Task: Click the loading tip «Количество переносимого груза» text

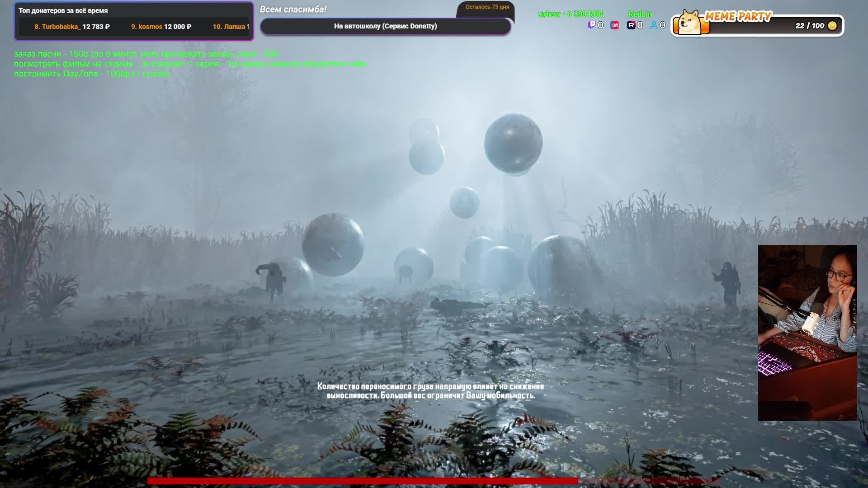Action: (430, 391)
